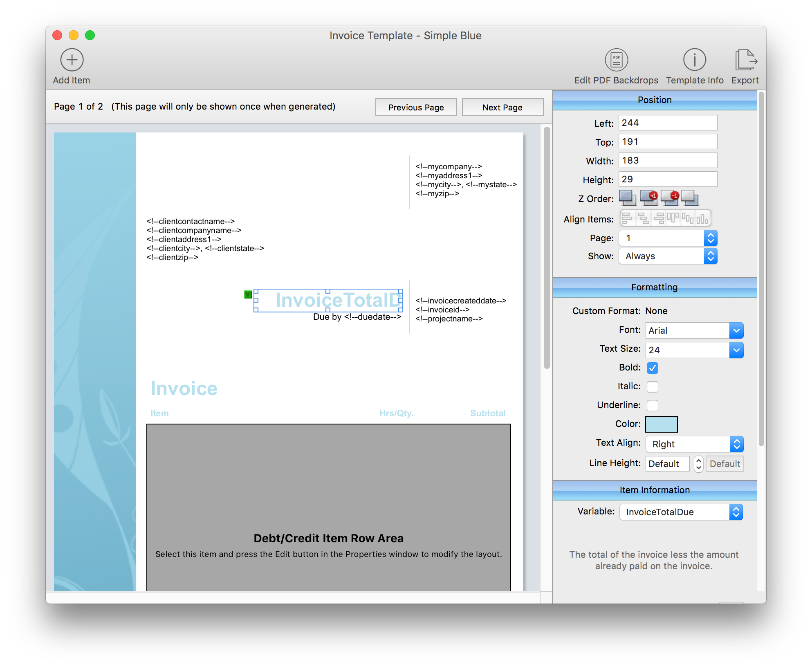This screenshot has width=812, height=669.
Task: Click the properties panel scrollbar
Action: coord(761,268)
